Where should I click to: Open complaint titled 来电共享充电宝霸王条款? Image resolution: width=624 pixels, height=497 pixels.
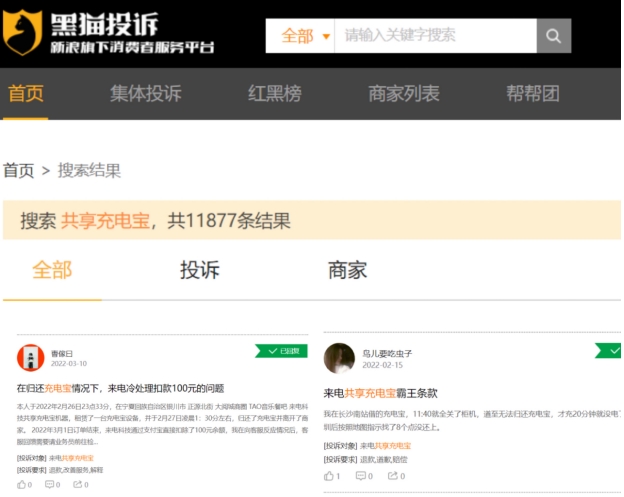380,393
